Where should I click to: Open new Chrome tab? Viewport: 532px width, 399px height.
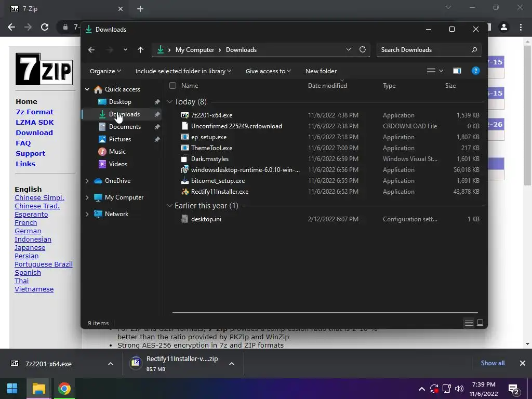pos(140,9)
